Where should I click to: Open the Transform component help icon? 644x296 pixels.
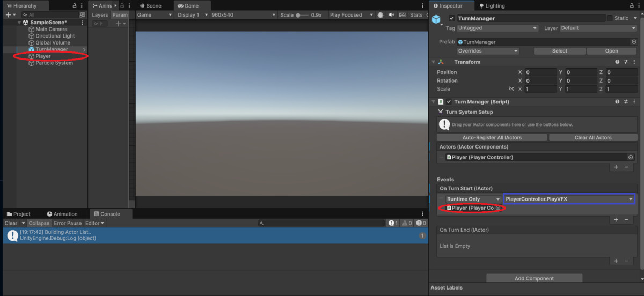pyautogui.click(x=617, y=62)
